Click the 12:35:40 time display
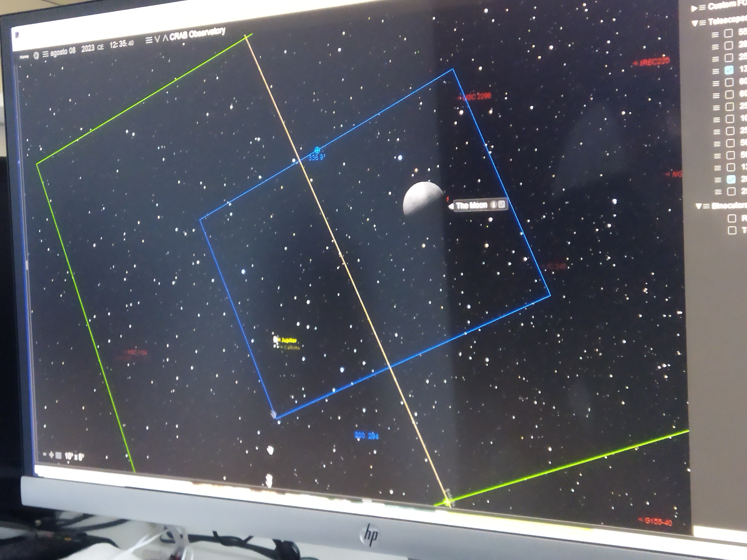Viewport: 747px width, 560px height. click(122, 44)
